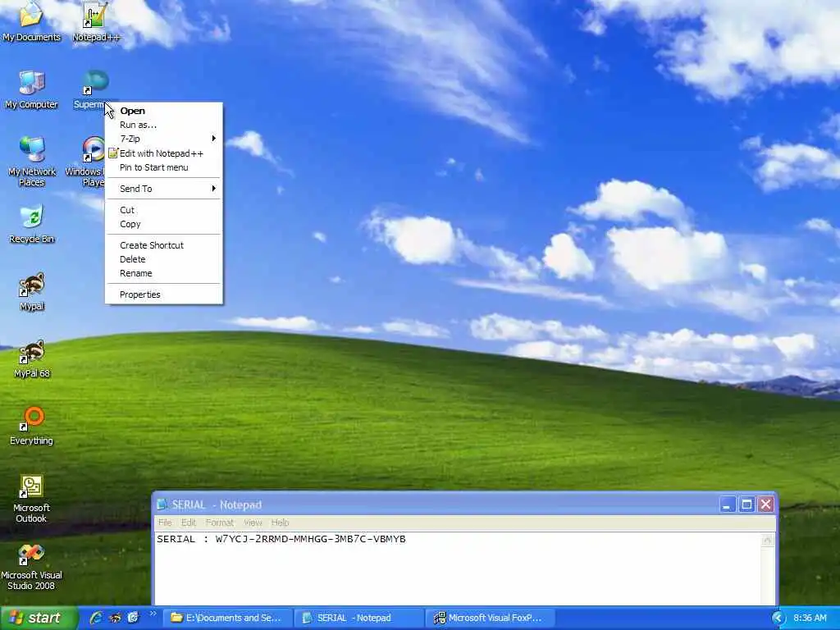This screenshot has height=630, width=840.
Task: Maximize the SERIAL Notepad window
Action: click(746, 504)
